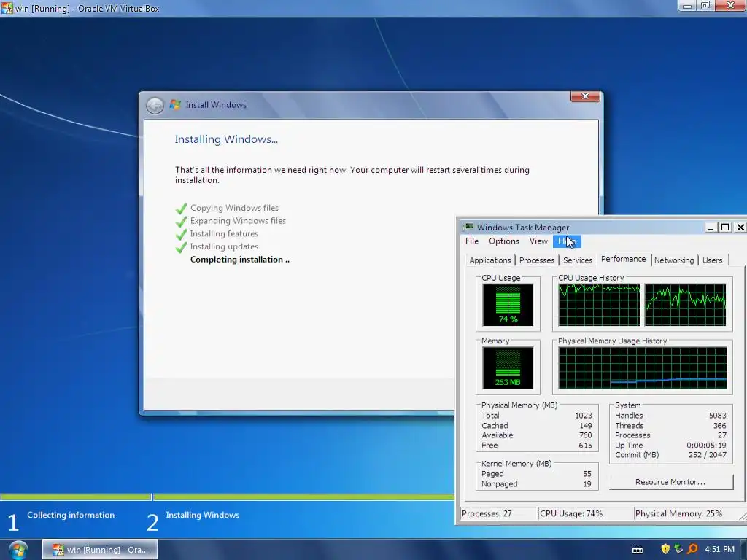The height and width of the screenshot is (560, 747).
Task: Click the Physical Memory Usage History graph
Action: coord(642,367)
